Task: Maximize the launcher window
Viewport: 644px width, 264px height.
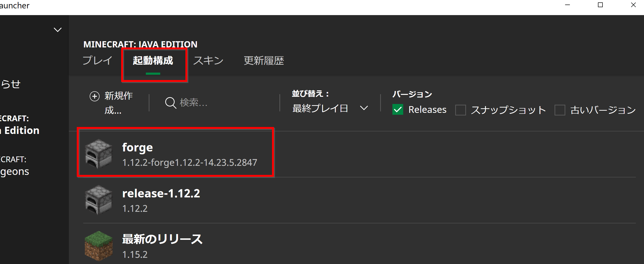Action: 600,5
